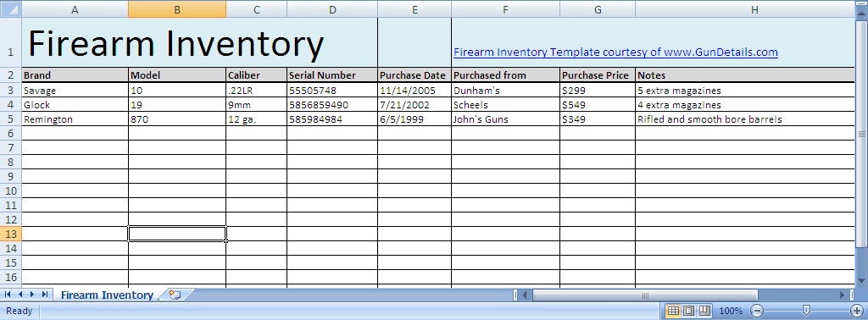This screenshot has height=320, width=868.
Task: Select the .22LR caliber cell
Action: pyautogui.click(x=256, y=90)
